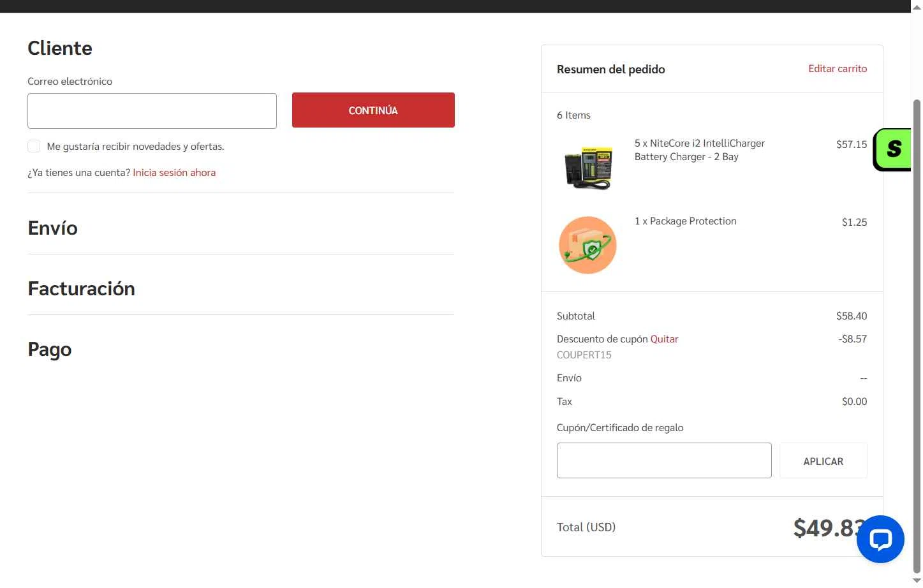Focus the Correo electrónico input field
This screenshot has width=923, height=588.
tap(152, 111)
